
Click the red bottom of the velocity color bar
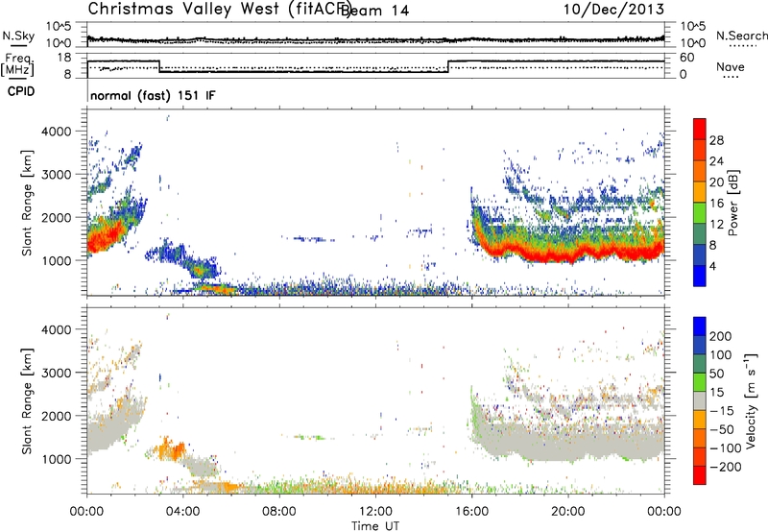point(700,475)
